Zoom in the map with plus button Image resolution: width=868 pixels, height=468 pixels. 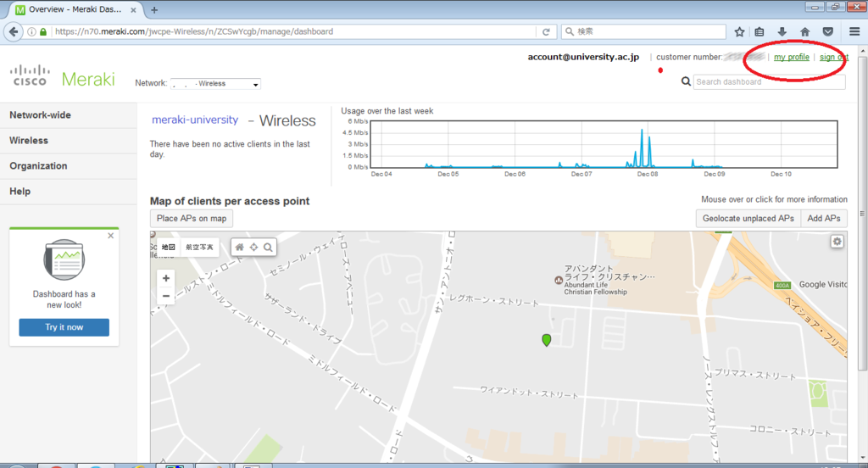[165, 279]
